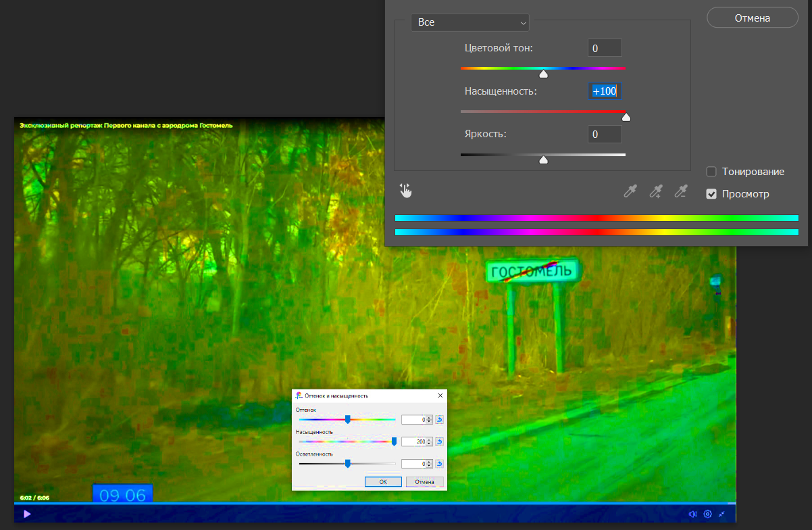Select the add-to-sample eyedropper (plus)
The height and width of the screenshot is (530, 812).
[655, 192]
